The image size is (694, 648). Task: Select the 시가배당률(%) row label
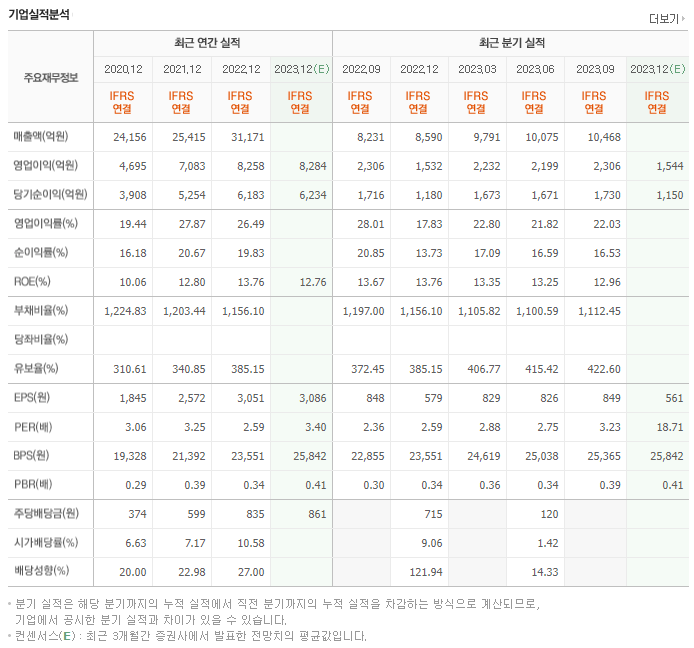pyautogui.click(x=46, y=542)
